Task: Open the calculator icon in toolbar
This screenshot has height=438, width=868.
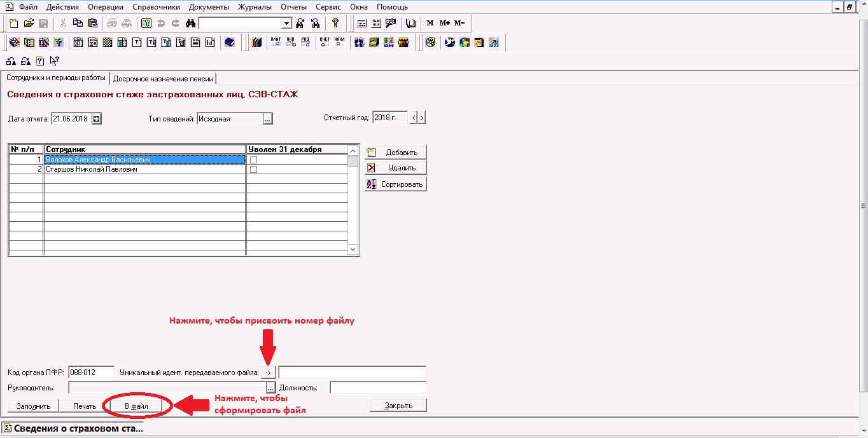Action: [x=361, y=24]
